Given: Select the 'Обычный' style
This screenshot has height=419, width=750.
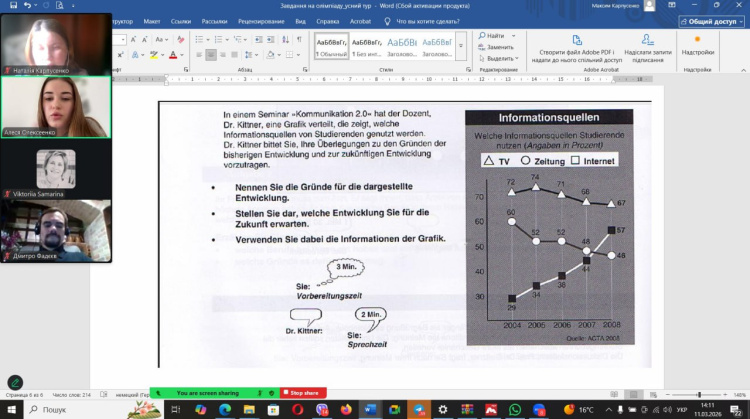Looking at the screenshot, I should pyautogui.click(x=331, y=47).
